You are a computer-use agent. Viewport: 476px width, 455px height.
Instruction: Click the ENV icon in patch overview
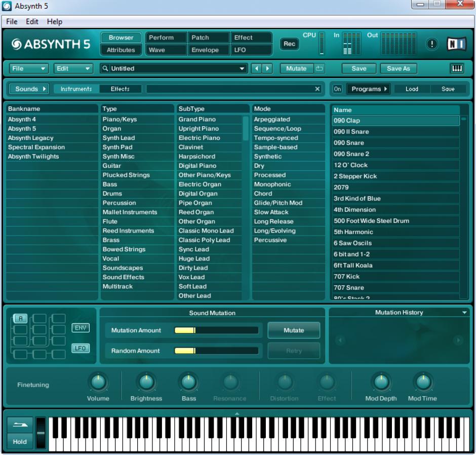coord(81,328)
